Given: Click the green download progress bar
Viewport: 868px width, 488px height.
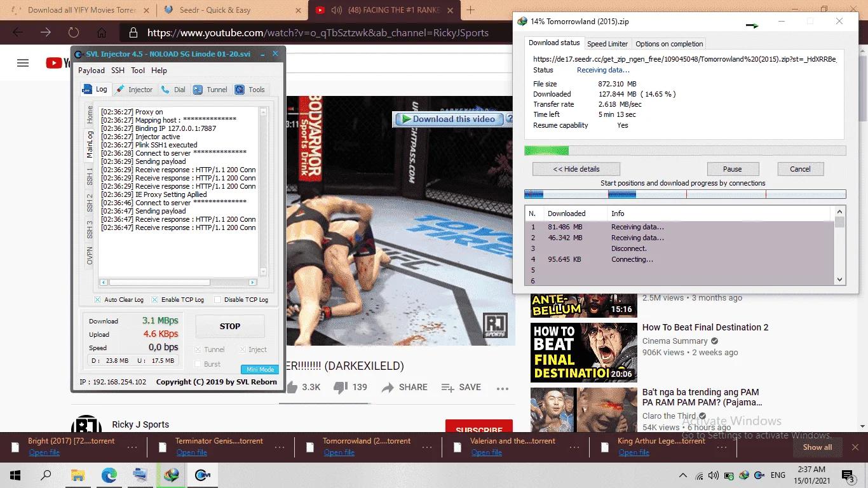Looking at the screenshot, I should (x=685, y=151).
